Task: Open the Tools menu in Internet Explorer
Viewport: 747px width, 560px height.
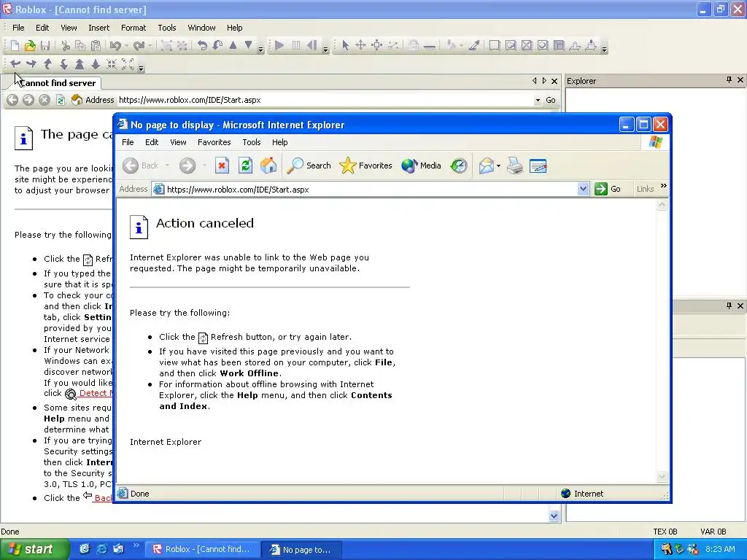Action: 251,142
